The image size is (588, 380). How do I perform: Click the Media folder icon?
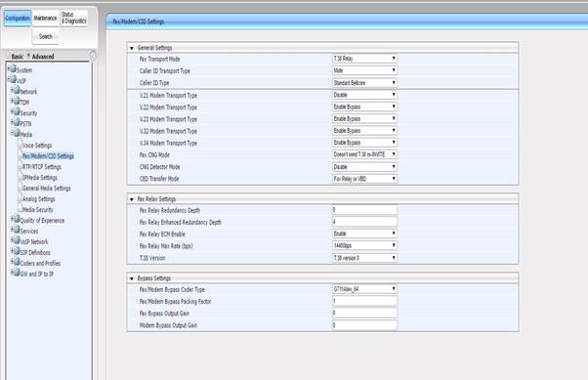[17, 134]
